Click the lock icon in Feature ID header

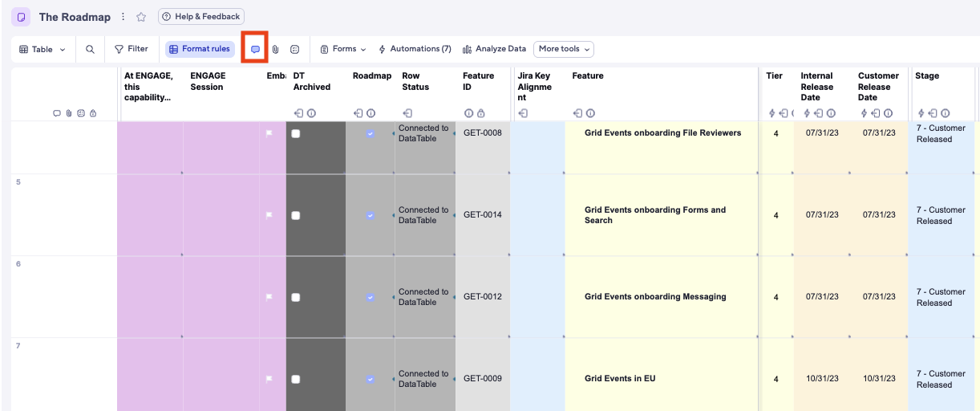click(480, 113)
